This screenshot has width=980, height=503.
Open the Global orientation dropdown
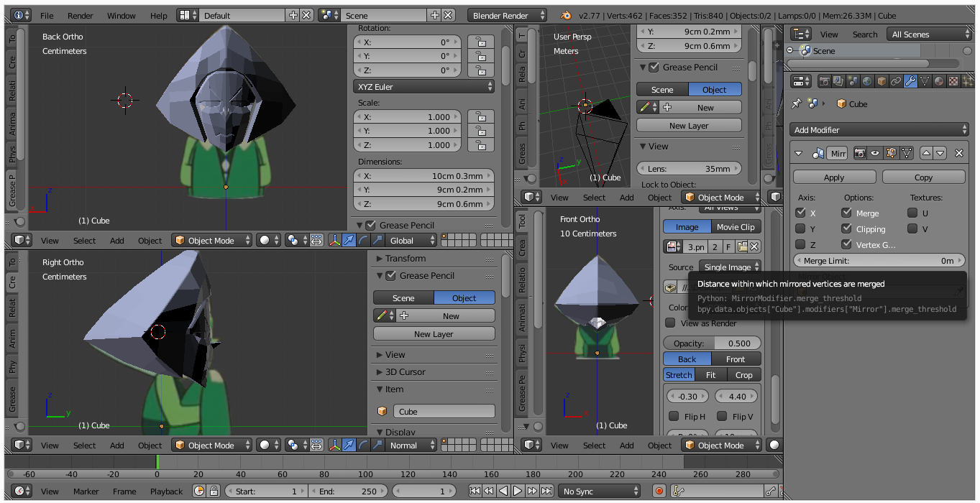(411, 240)
